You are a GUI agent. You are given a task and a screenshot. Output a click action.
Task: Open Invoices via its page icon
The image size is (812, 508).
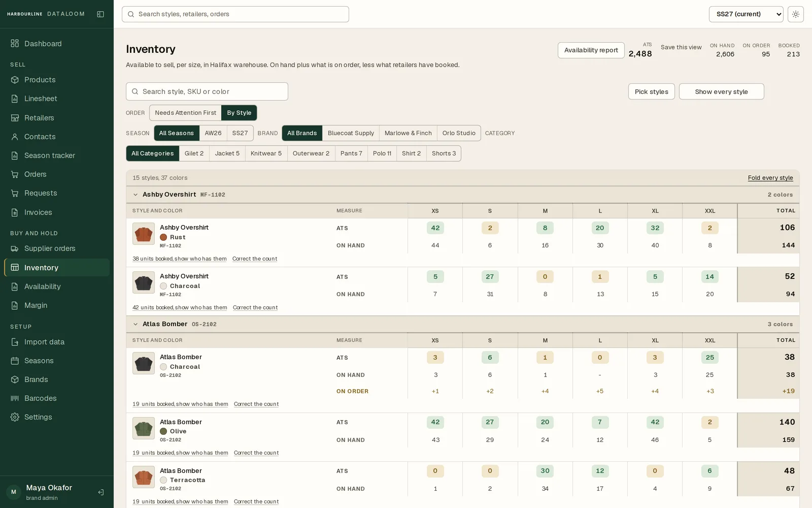click(15, 212)
